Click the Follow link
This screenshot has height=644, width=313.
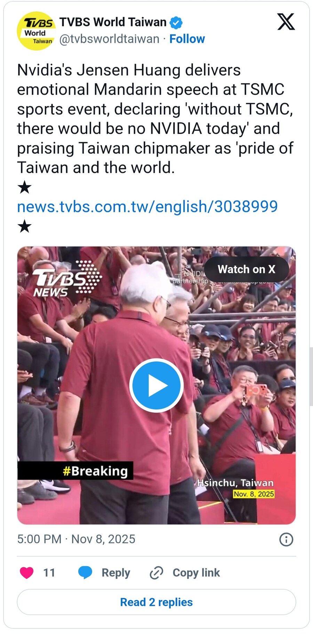tap(187, 39)
